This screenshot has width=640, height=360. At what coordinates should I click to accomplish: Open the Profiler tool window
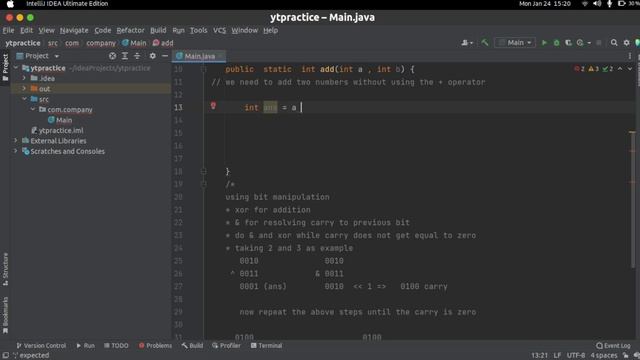226,345
